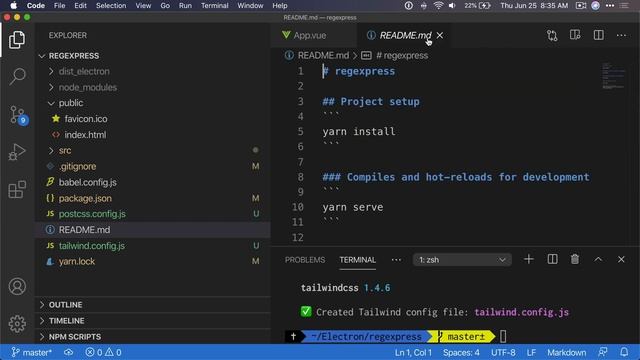Open the Apple menu
640x360 pixels.
(13, 6)
